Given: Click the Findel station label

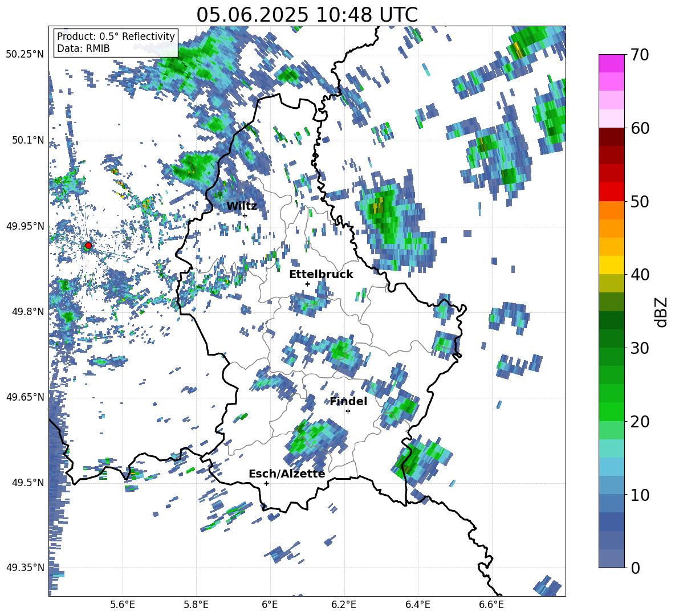Looking at the screenshot, I should click(x=349, y=401).
